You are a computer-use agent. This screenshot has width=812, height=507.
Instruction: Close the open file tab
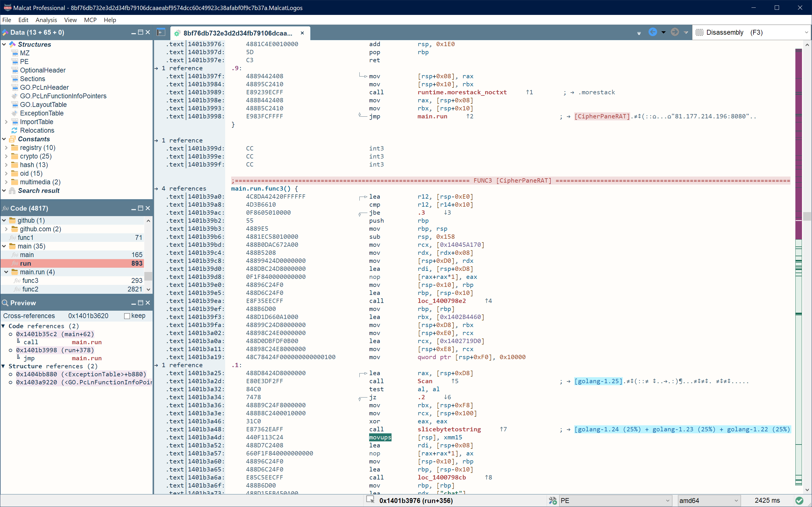(302, 33)
